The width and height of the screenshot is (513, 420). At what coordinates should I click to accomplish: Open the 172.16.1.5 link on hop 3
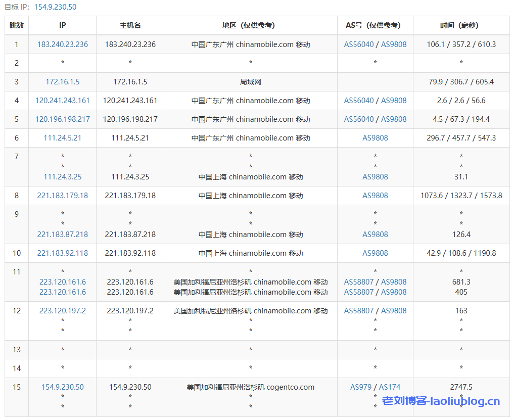(62, 81)
